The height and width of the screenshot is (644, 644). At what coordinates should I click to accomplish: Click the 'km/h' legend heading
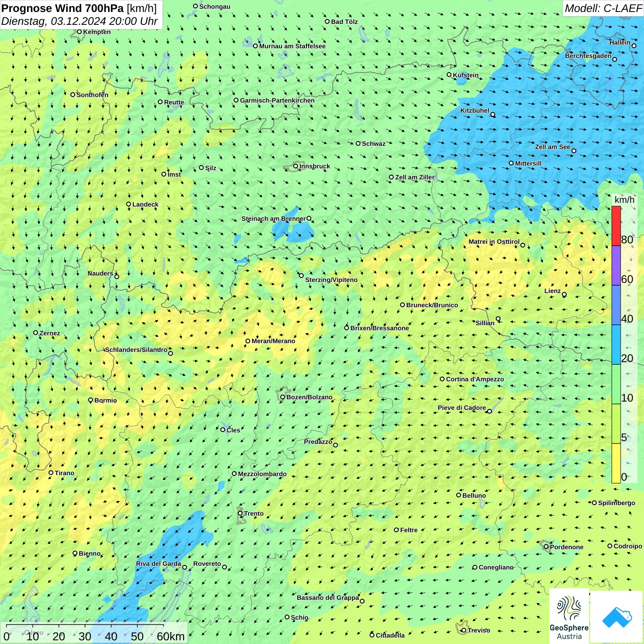coord(624,200)
